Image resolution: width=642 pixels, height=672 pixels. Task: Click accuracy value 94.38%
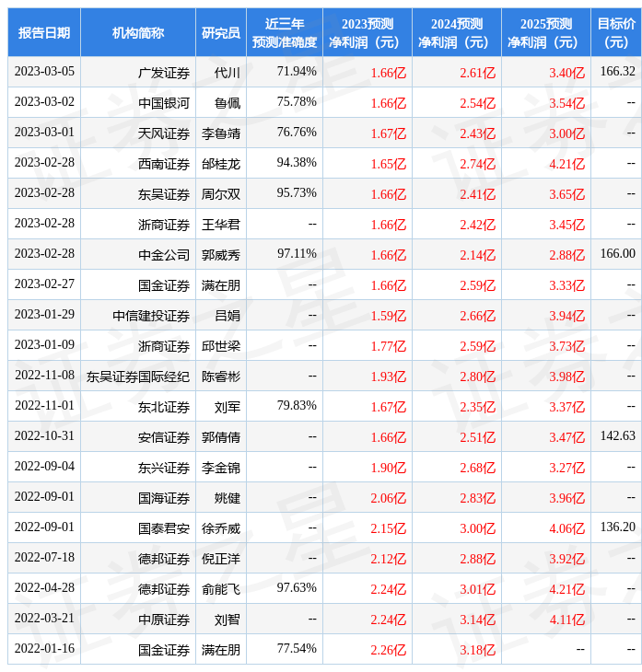tap(297, 162)
